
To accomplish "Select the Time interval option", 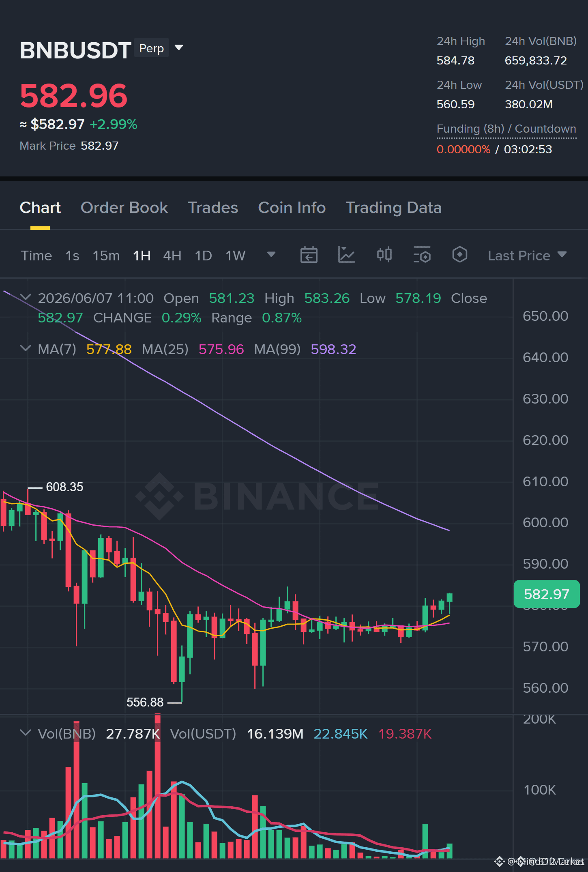I will (36, 256).
